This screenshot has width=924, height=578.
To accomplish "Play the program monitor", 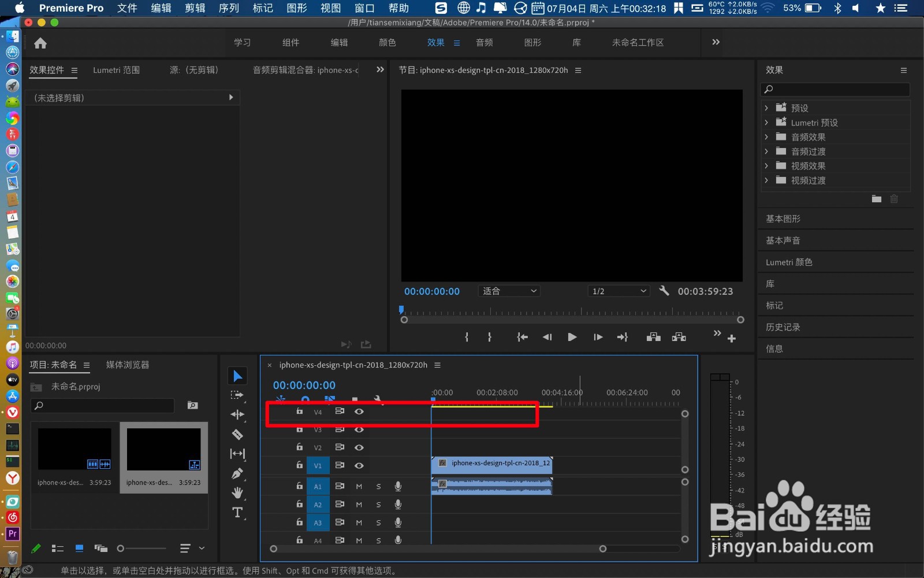I will coord(572,337).
